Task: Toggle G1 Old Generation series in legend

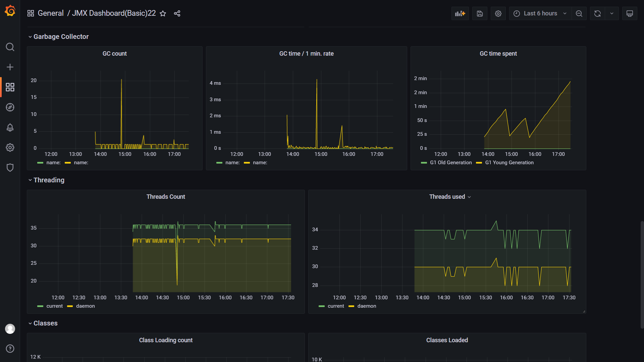Action: point(450,163)
